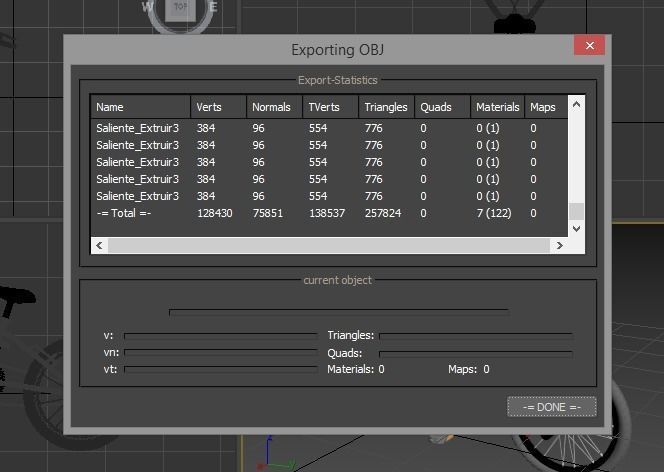Click the Name column header

click(141, 107)
